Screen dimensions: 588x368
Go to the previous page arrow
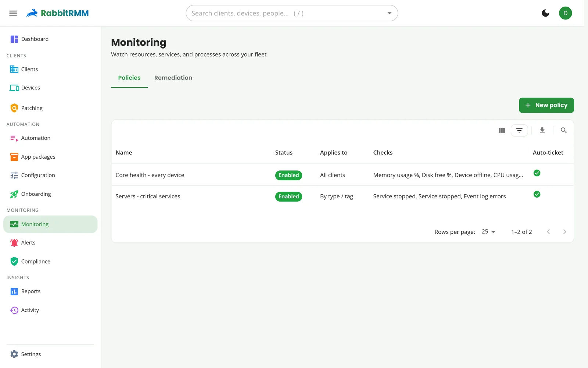pos(548,231)
